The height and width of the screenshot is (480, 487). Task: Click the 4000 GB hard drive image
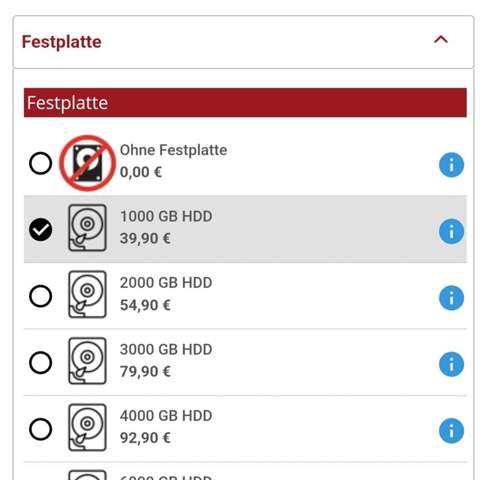pyautogui.click(x=87, y=427)
